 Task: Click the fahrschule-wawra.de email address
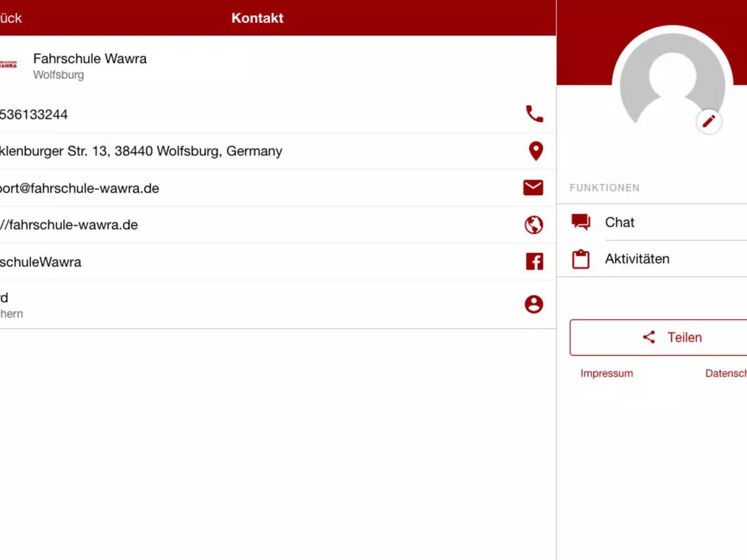tap(80, 188)
